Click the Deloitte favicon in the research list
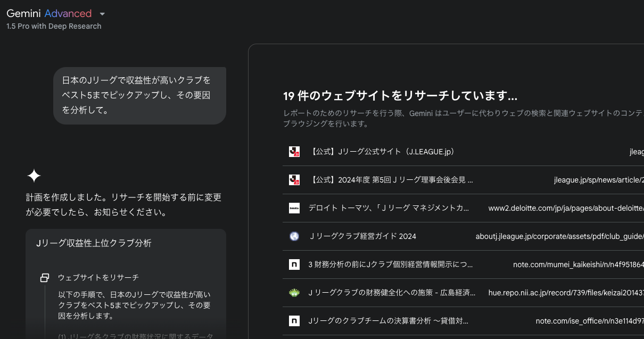Viewport: 644px width, 339px height. pos(294,208)
